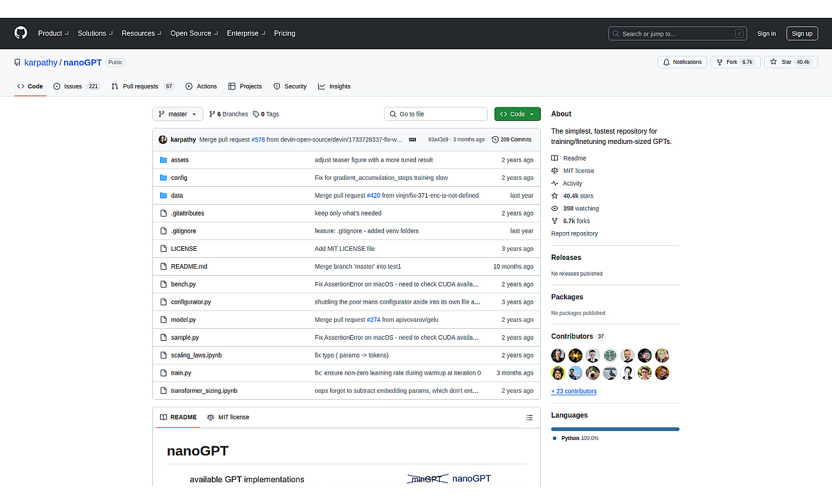Click the config folder icon

coord(163,178)
